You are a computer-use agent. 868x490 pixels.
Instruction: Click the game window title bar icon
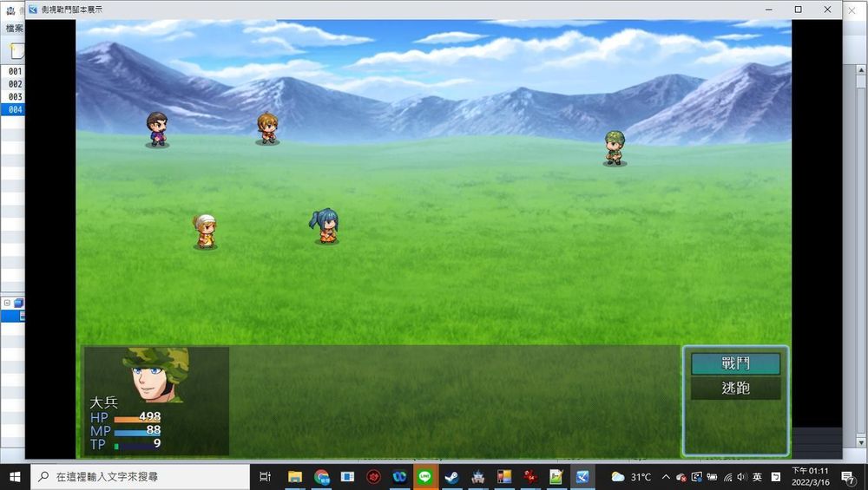pos(33,10)
